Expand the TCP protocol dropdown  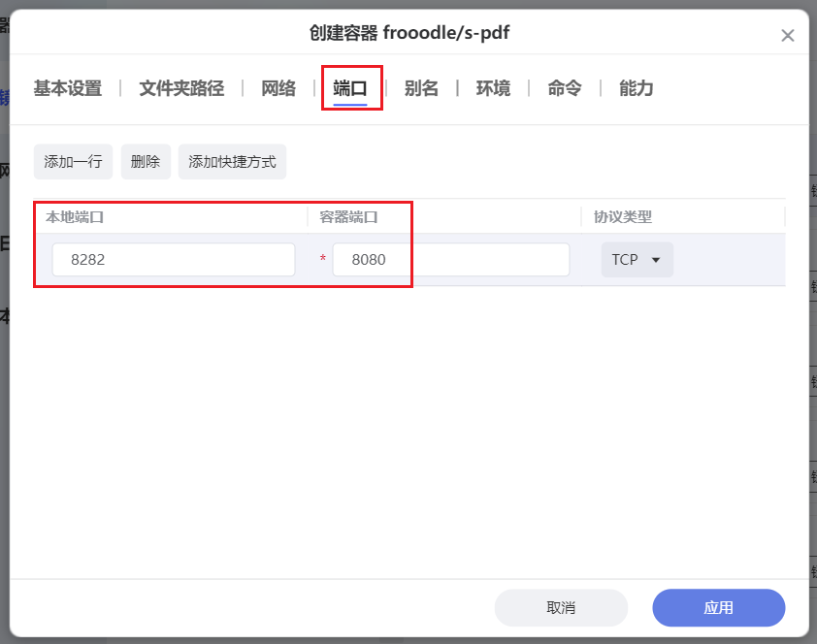tap(637, 260)
